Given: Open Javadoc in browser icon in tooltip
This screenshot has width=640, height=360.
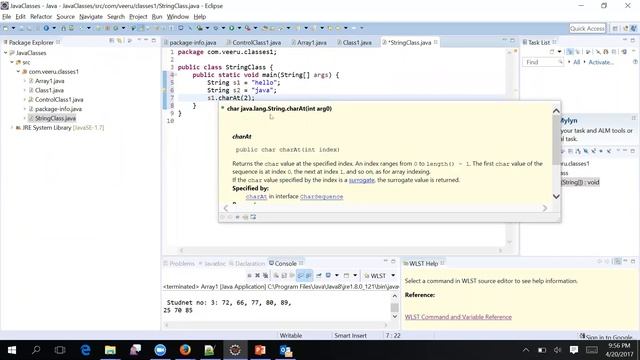Looking at the screenshot, I should point(253,217).
